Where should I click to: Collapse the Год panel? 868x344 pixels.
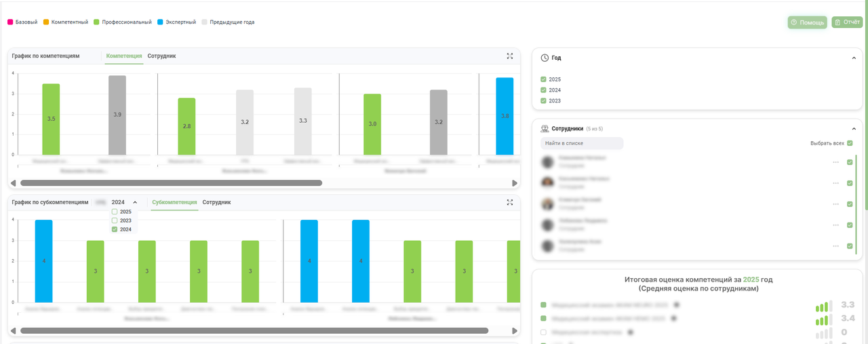[854, 58]
